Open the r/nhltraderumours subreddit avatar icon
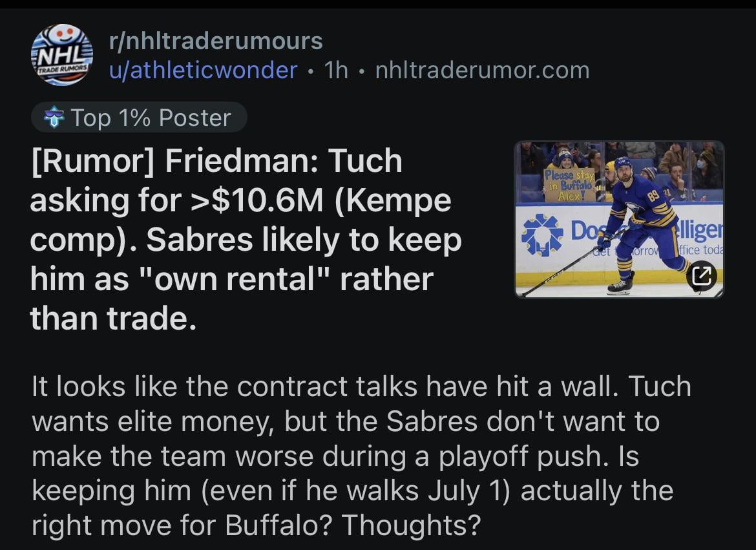 (x=61, y=55)
